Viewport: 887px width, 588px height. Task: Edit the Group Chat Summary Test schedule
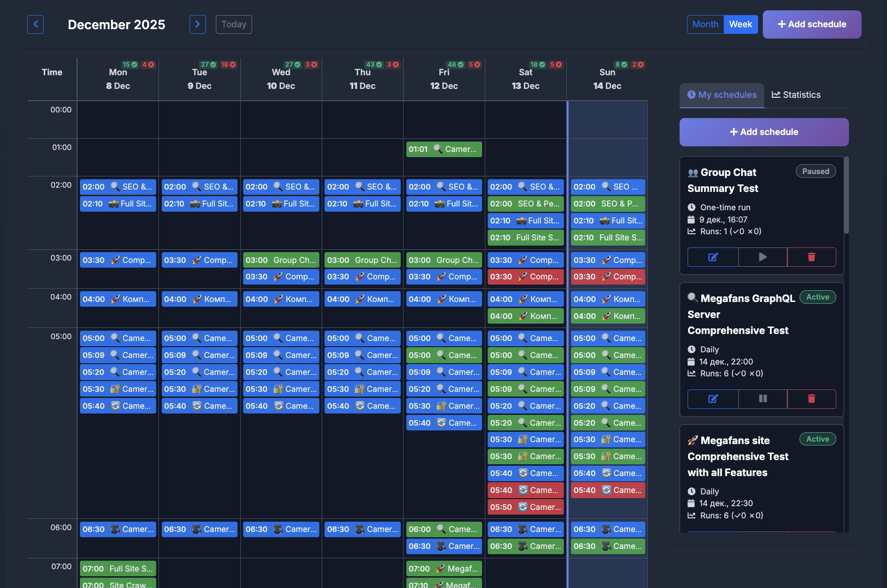713,257
